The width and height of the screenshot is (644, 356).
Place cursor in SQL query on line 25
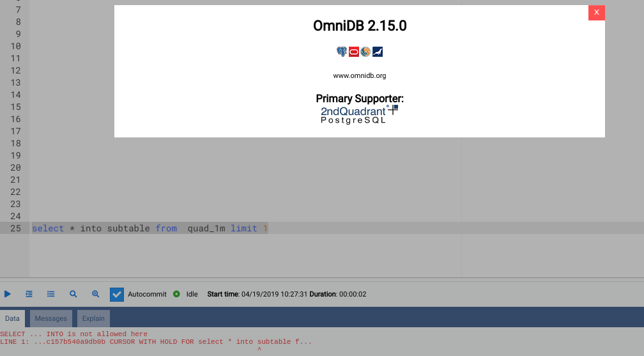(x=150, y=228)
